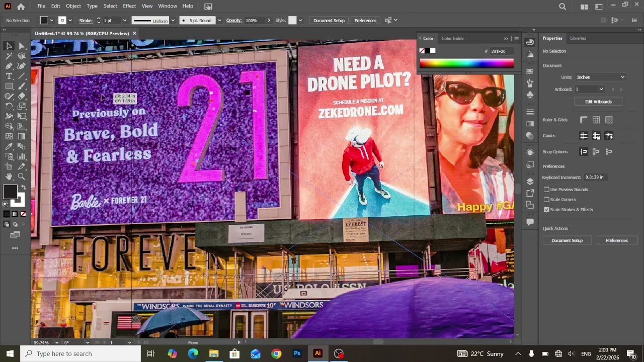This screenshot has width=644, height=362.
Task: Select the Gradient tool
Action: 22,136
